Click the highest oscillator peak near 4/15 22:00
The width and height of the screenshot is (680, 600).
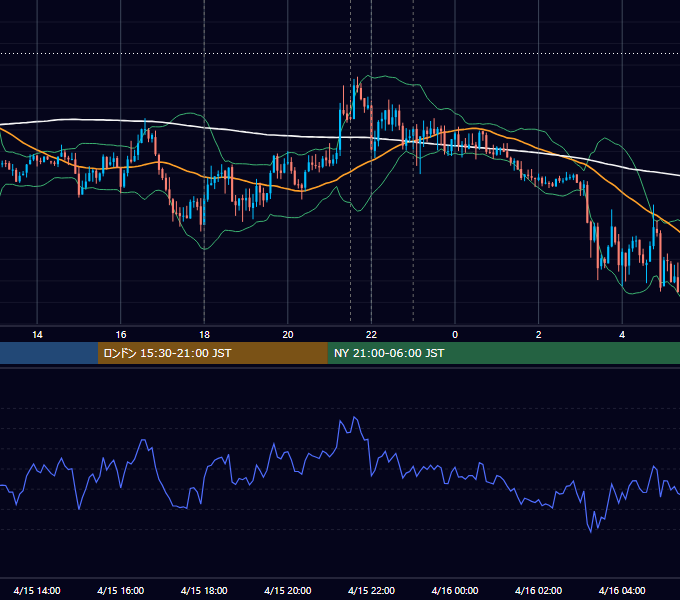point(355,417)
